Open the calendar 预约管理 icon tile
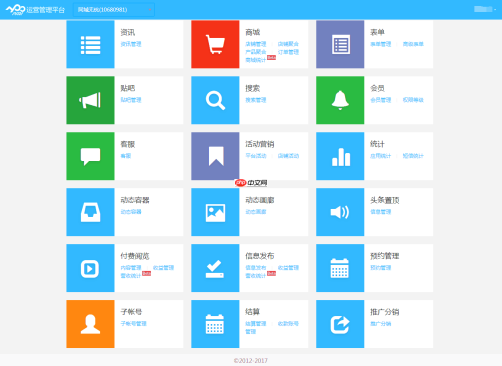Viewport: 502px width, 366px height. point(340,268)
